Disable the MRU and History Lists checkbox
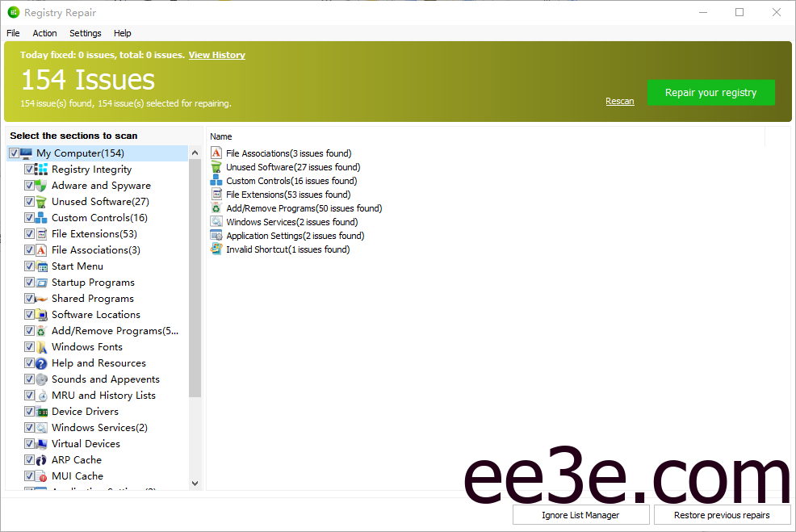 [x=29, y=396]
